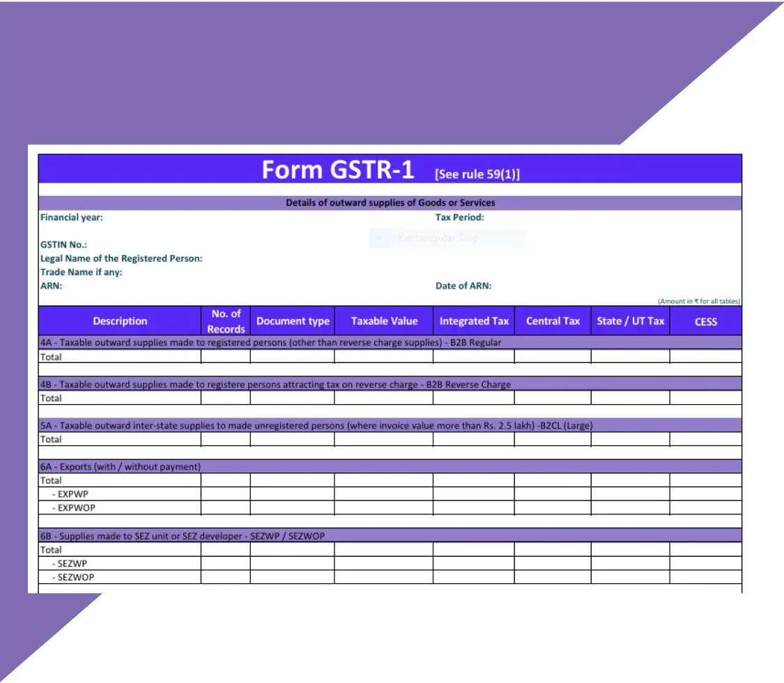Select the State / UT Tax header

pos(630,321)
